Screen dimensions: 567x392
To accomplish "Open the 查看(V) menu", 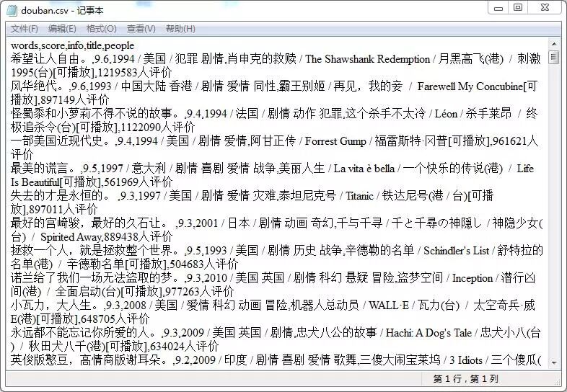I will point(141,29).
